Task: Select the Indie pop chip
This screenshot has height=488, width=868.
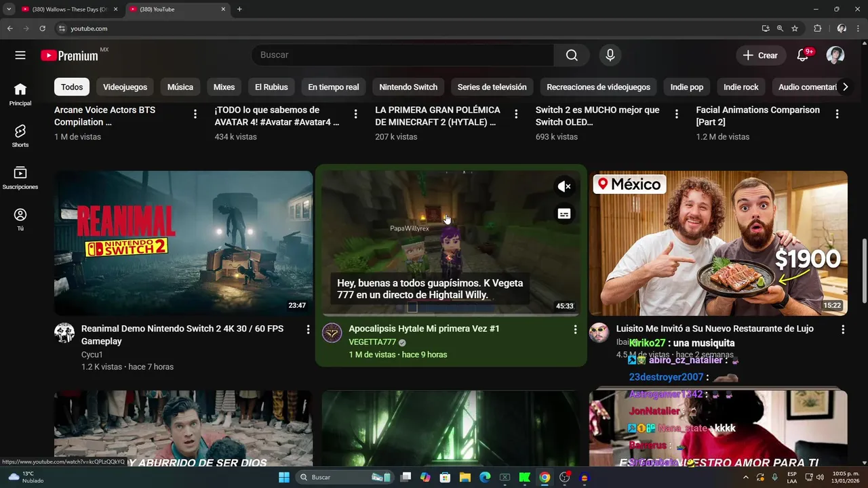Action: point(687,87)
